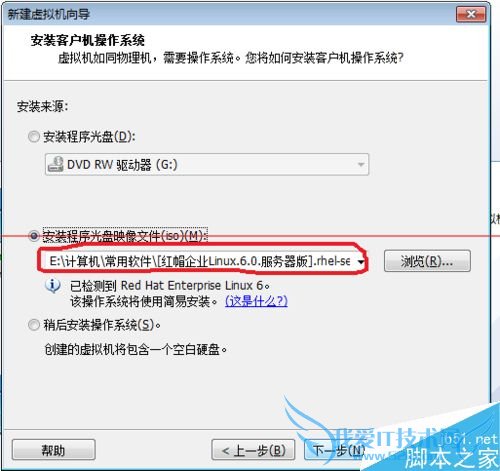Click the DVD drive icon in the combo box
Image resolution: width=500 pixels, height=471 pixels.
pos(55,164)
